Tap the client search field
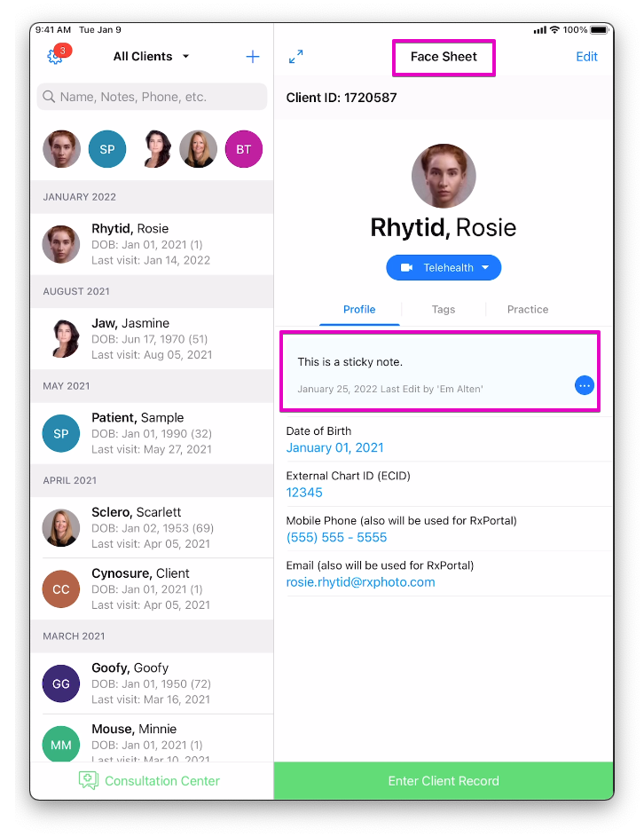The image size is (644, 837). (x=152, y=97)
